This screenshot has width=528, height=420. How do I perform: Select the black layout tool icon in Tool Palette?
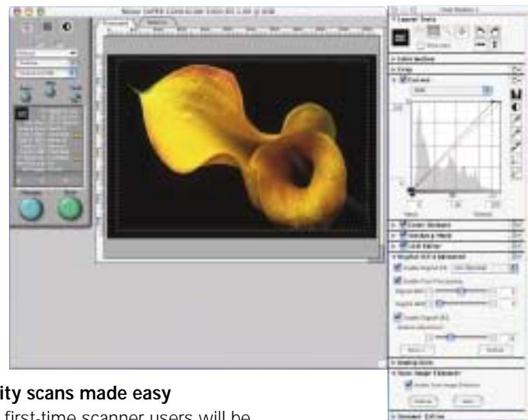pos(400,37)
